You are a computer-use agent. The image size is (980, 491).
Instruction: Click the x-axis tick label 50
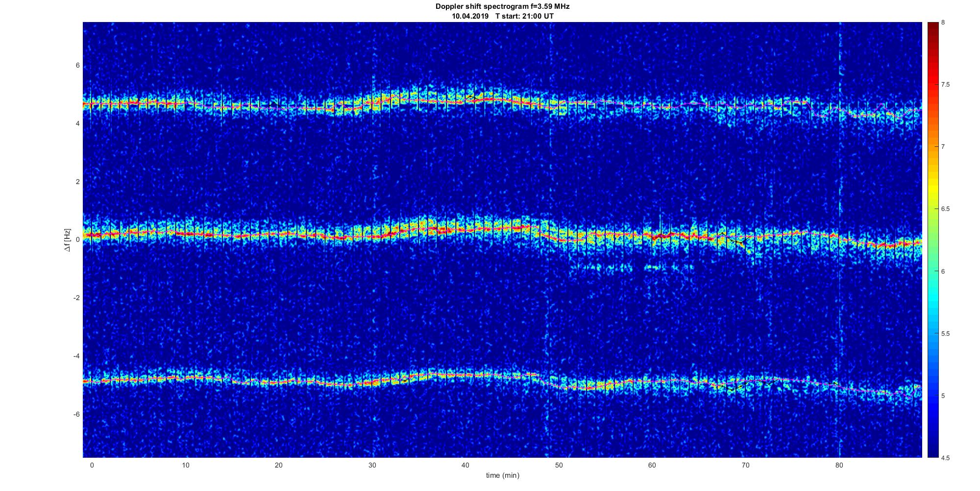[559, 465]
